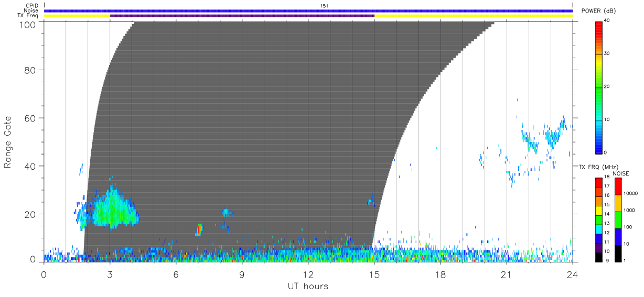644x297 pixels.
Task: Click the 'Range Gate' axis title
Action: pyautogui.click(x=8, y=142)
